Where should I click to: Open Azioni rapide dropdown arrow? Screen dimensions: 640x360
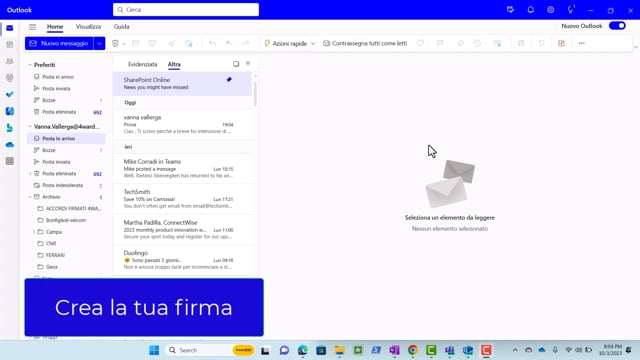313,44
